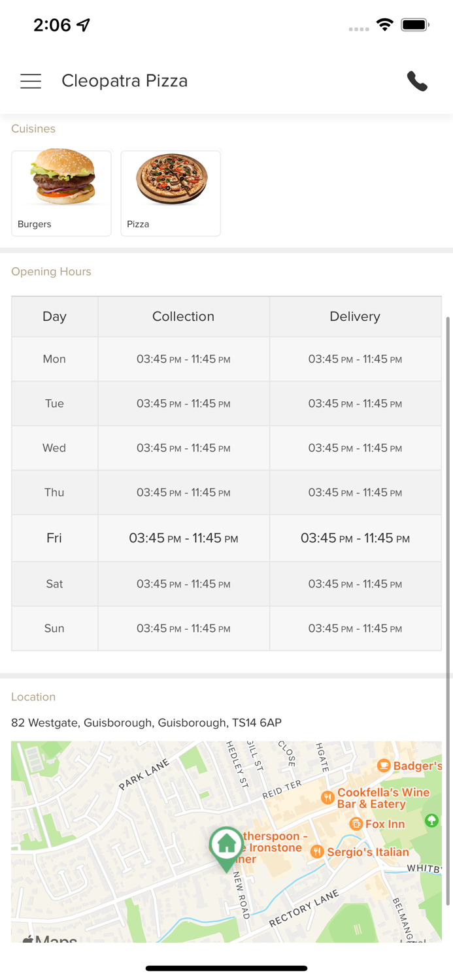Tap the green park marker icon
The image size is (453, 980).
tap(431, 820)
